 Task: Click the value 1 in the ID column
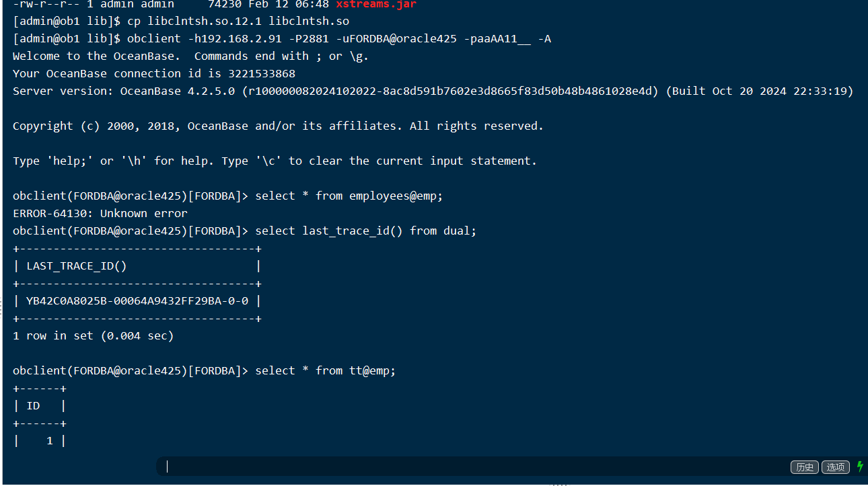(x=49, y=440)
